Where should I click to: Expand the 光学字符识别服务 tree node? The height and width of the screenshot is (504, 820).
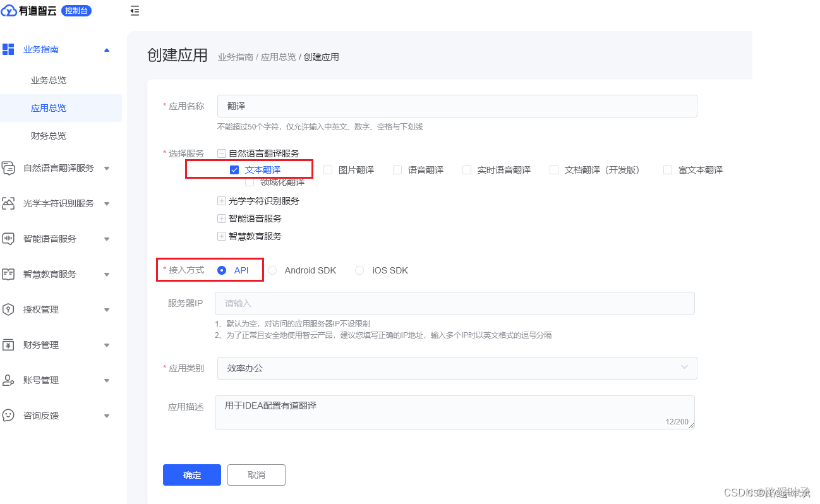click(x=222, y=201)
